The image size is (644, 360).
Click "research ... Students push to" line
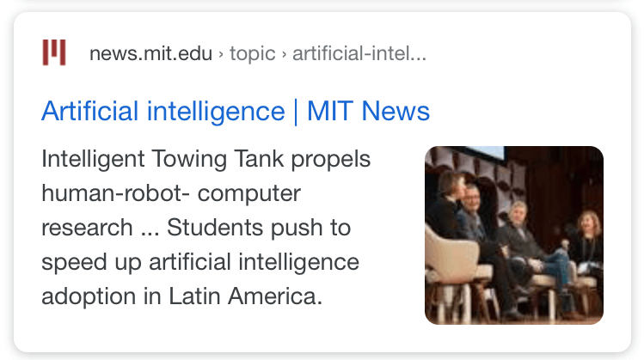(196, 228)
